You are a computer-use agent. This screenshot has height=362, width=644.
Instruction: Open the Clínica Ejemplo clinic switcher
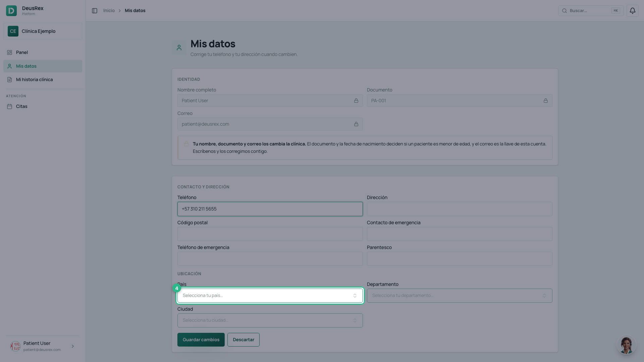point(43,31)
